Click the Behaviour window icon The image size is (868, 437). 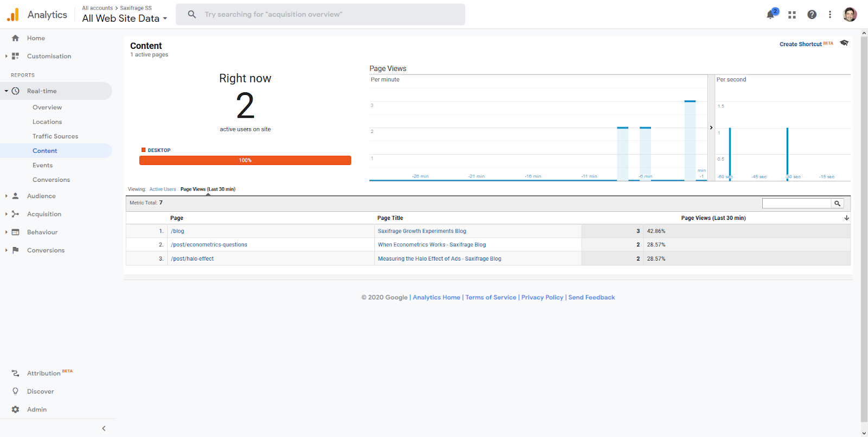tap(15, 232)
